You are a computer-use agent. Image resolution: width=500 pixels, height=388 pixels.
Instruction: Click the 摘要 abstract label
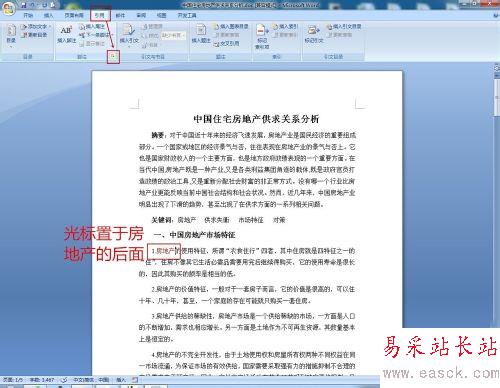point(158,135)
